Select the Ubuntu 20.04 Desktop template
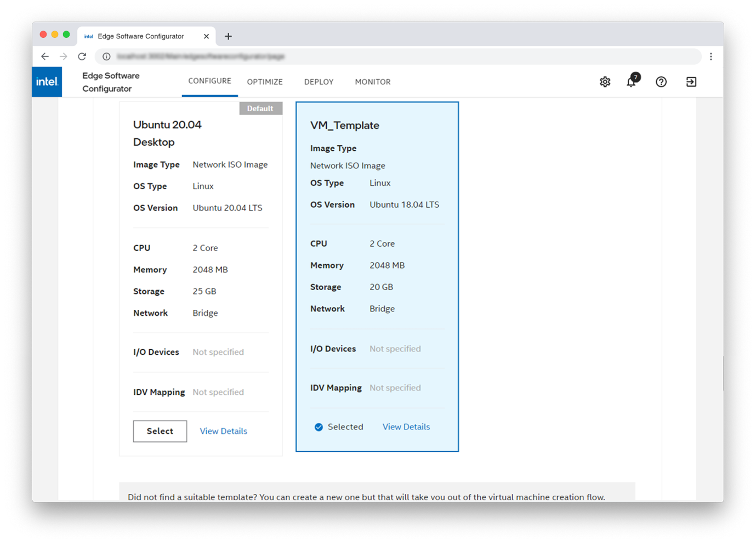 click(x=160, y=431)
